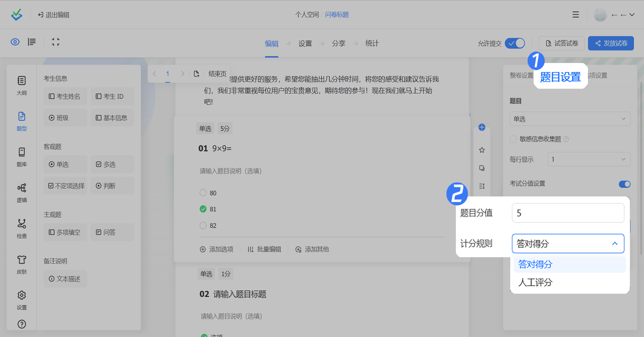The image size is (644, 337).
Task: Open the 大纲 outline panel
Action: pos(22,85)
